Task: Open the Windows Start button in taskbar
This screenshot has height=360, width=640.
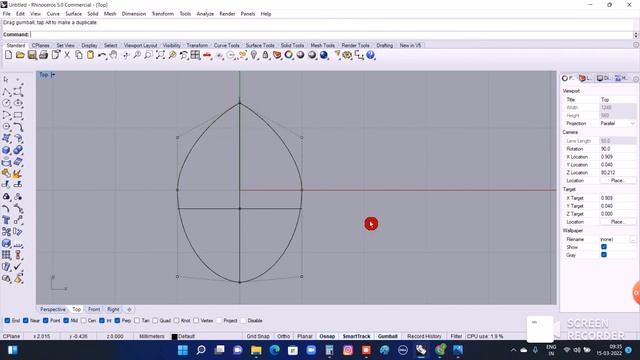Action: (183, 350)
